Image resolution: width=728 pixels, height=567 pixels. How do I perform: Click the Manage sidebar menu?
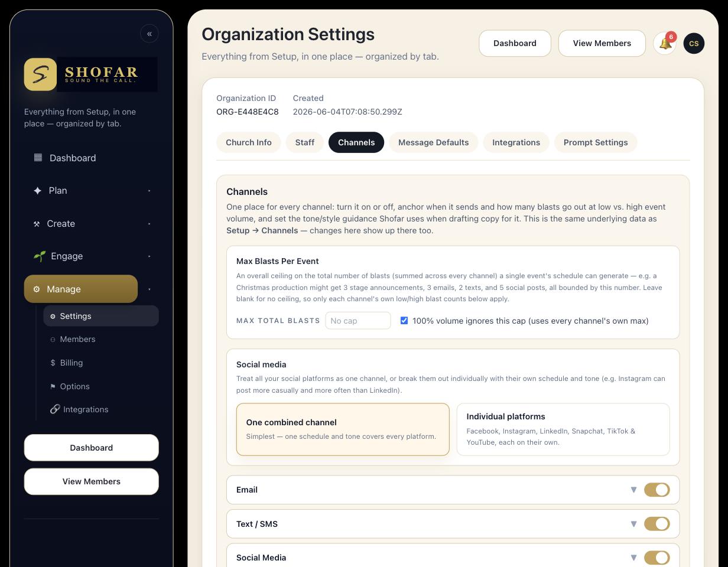tap(81, 289)
